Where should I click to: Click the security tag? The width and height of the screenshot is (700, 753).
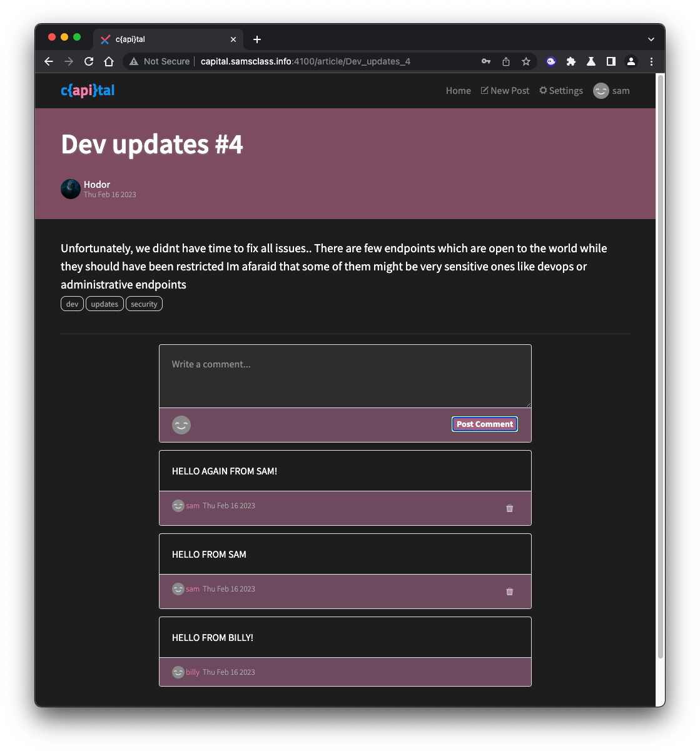[144, 304]
